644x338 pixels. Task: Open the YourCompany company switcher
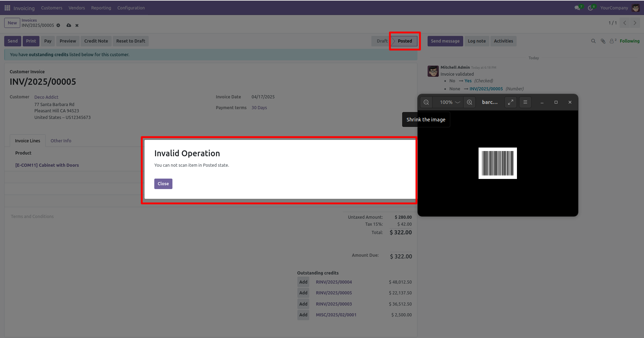[x=614, y=8]
